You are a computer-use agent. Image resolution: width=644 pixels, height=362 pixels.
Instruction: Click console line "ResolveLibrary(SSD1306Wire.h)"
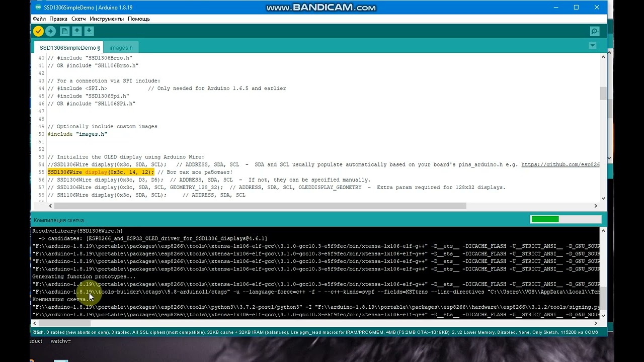77,231
